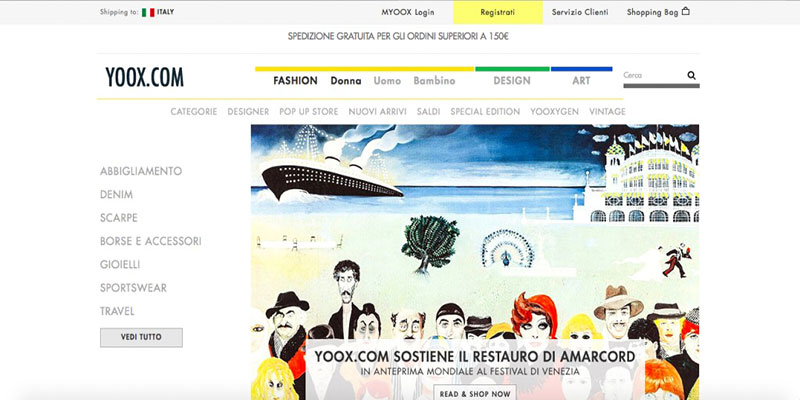
Task: Open the SALDI menu
Action: 429,111
